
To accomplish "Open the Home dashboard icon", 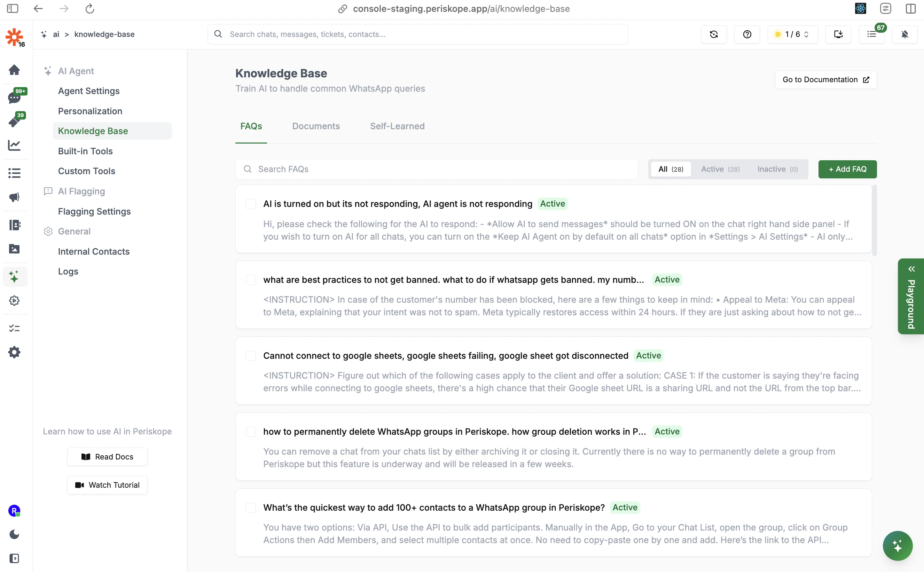I will coord(14,70).
